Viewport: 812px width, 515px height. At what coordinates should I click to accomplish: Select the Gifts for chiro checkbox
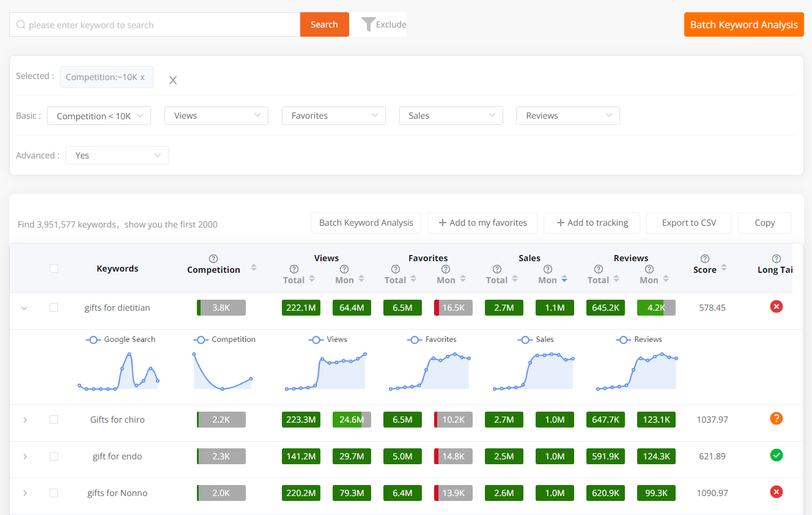pyautogui.click(x=54, y=420)
